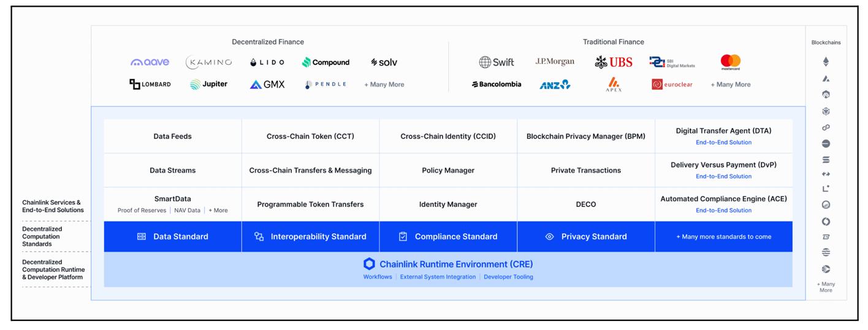Expand '+ Many More' under Decentralized Finance
Image resolution: width=868 pixels, height=330 pixels.
pos(384,84)
